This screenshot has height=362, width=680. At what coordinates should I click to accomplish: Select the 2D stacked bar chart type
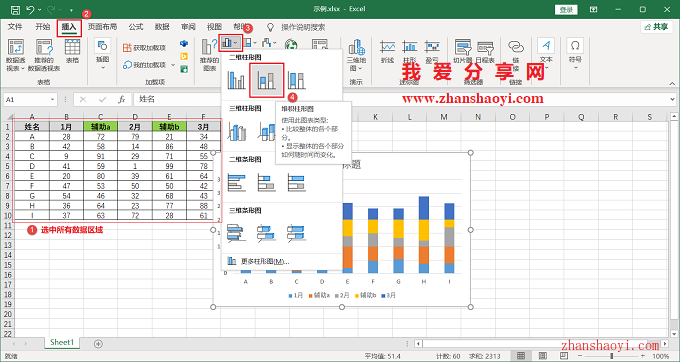click(x=266, y=183)
